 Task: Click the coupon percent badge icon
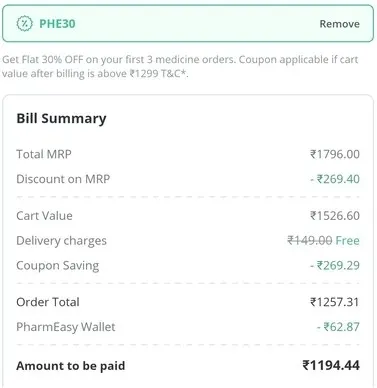(24, 24)
